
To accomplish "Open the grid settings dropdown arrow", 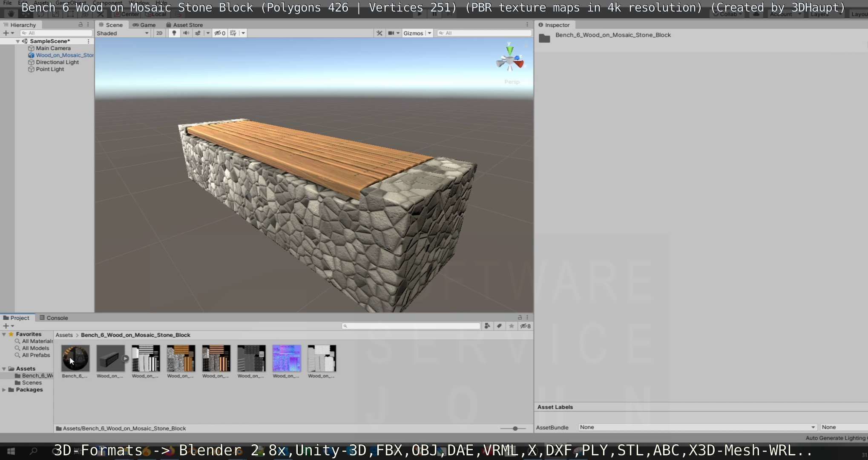I will pyautogui.click(x=243, y=33).
